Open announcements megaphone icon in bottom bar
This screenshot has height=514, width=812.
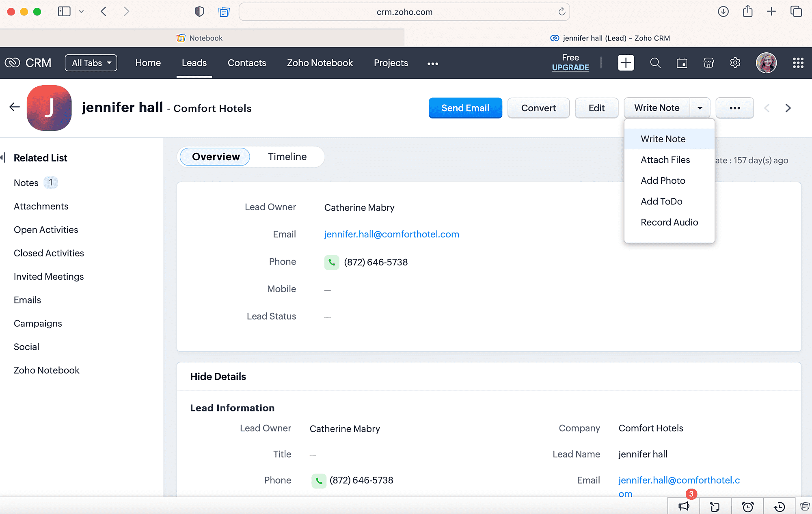pos(684,506)
